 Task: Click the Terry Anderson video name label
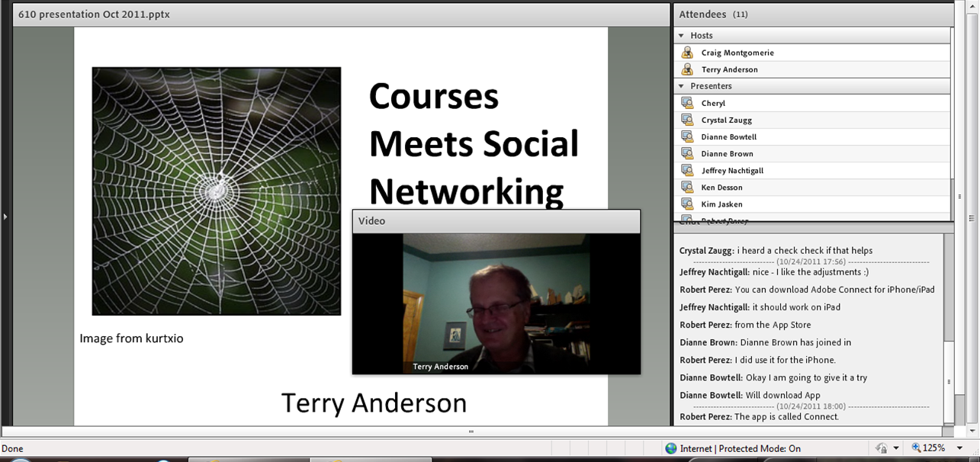coord(441,367)
